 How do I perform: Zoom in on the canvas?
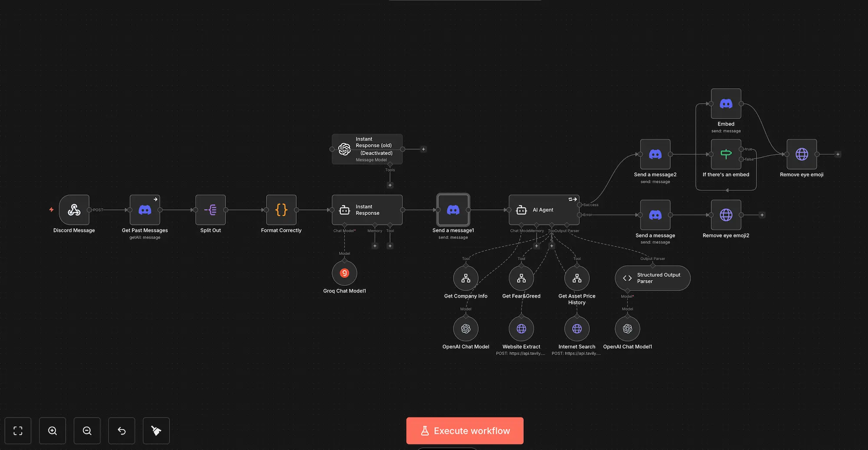(53, 430)
